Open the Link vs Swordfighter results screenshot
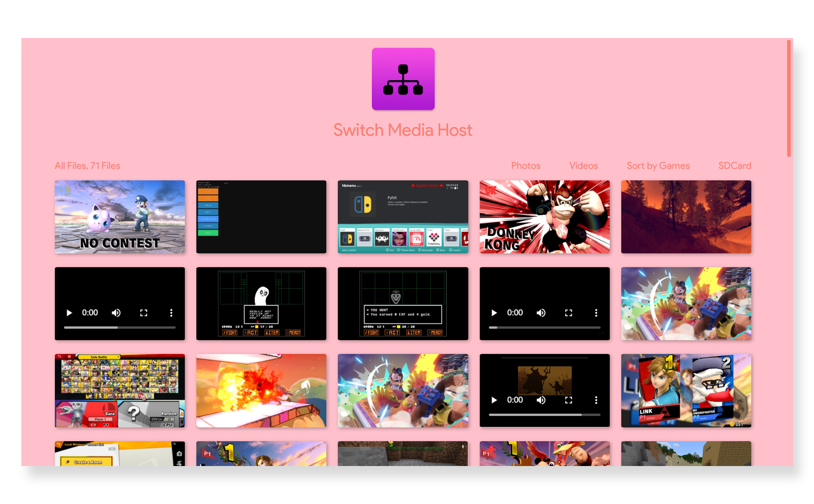Image resolution: width=814 pixels, height=504 pixels. click(x=686, y=390)
